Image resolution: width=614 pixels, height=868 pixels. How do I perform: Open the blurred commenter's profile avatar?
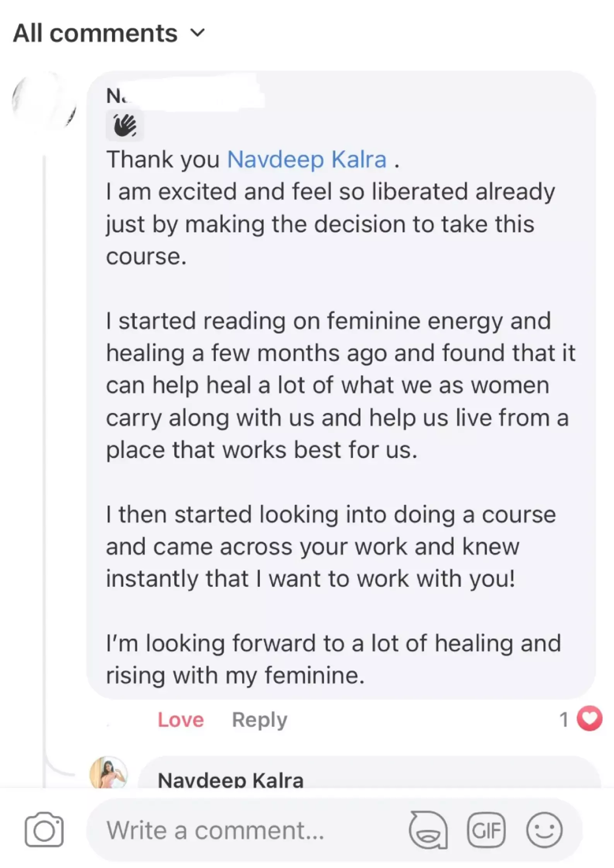coord(44,101)
